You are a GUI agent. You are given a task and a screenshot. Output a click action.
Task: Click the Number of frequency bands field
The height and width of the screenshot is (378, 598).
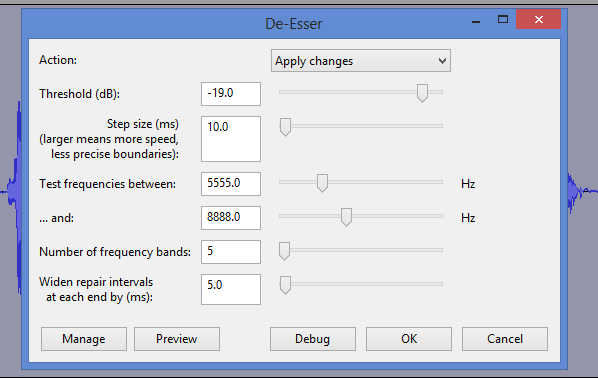pyautogui.click(x=231, y=252)
